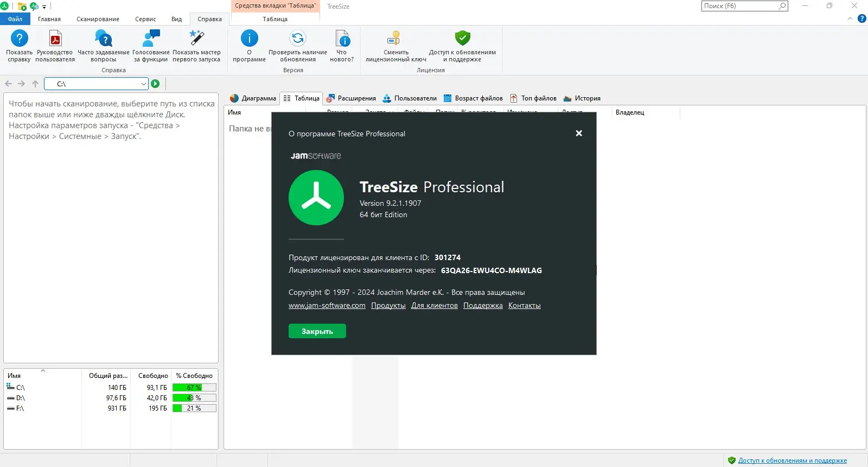Click the 931 ГБ total size cell
This screenshot has height=467, width=868.
117,408
